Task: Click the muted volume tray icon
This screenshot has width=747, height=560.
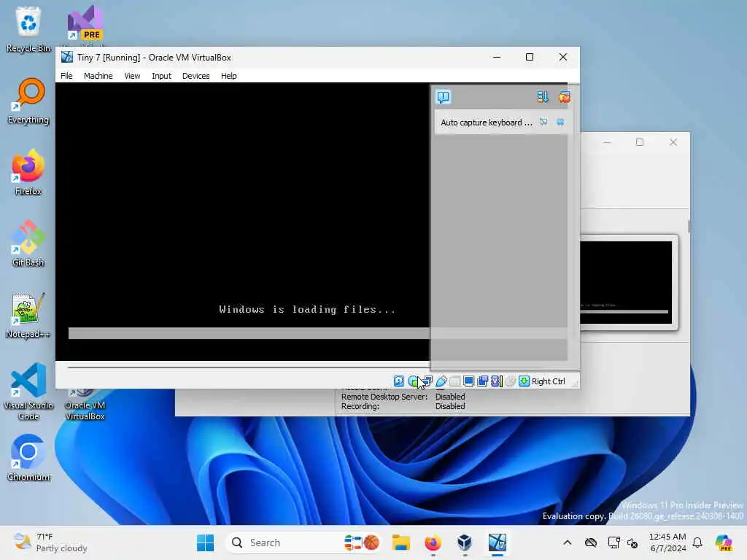Action: point(632,542)
